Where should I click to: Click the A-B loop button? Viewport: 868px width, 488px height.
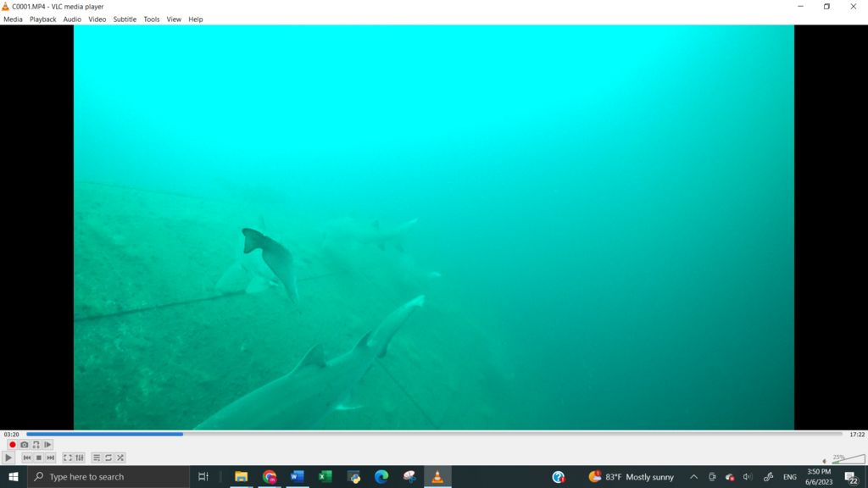(x=36, y=445)
